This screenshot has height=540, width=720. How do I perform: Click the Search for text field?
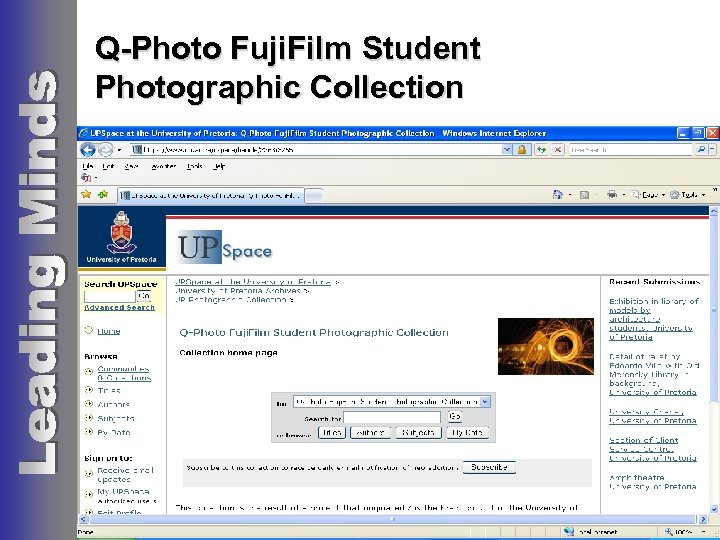pos(392,417)
